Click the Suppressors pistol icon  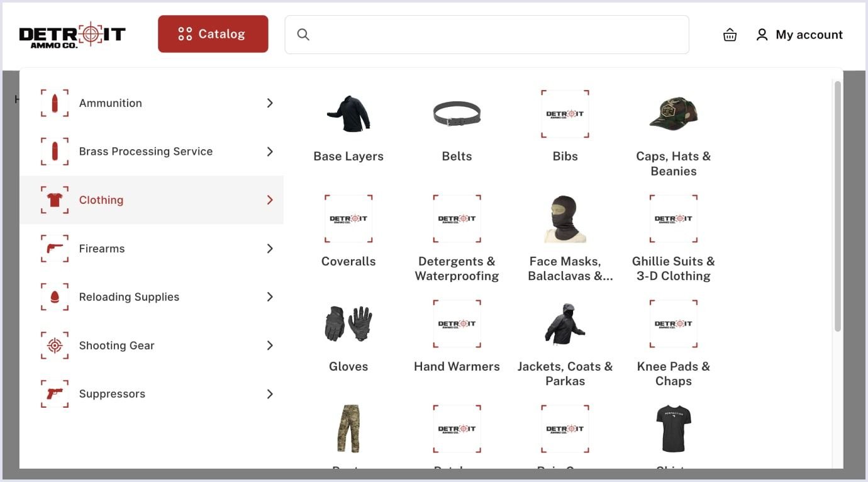click(x=55, y=394)
